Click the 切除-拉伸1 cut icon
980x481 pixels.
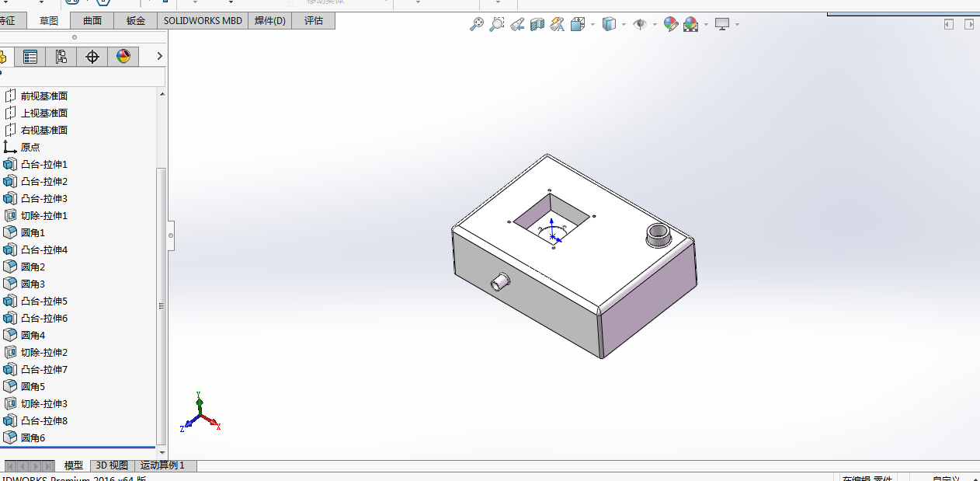coord(10,216)
